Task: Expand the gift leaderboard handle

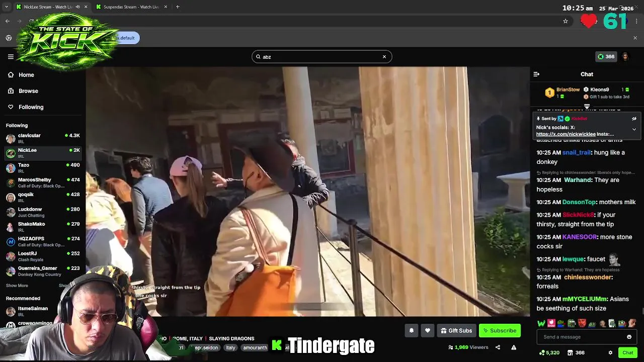Action: point(587,107)
